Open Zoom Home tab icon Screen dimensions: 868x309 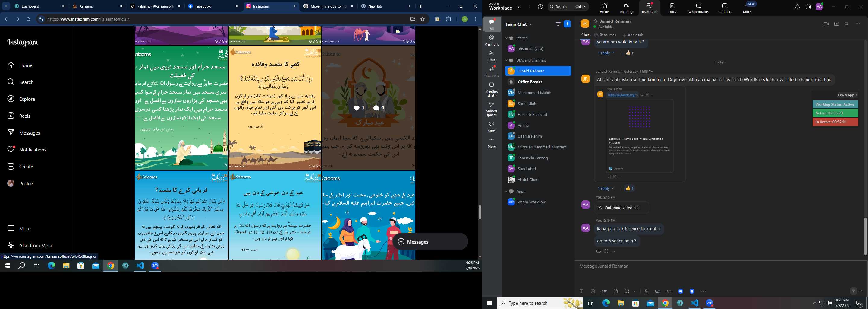coord(604,8)
